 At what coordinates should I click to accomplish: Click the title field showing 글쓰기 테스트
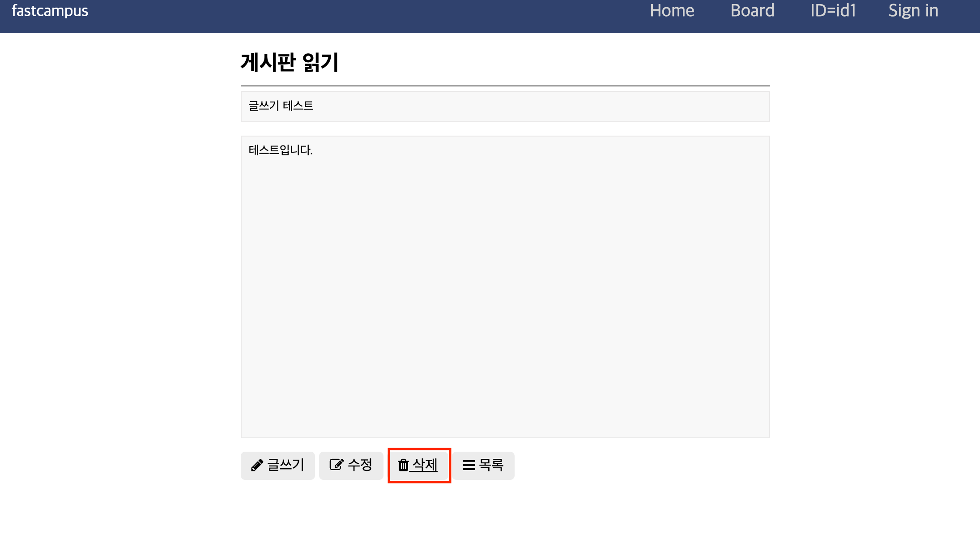[505, 107]
